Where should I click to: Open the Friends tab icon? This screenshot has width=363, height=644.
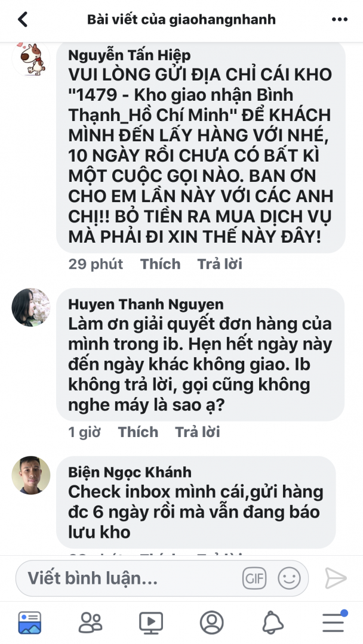tap(90, 623)
